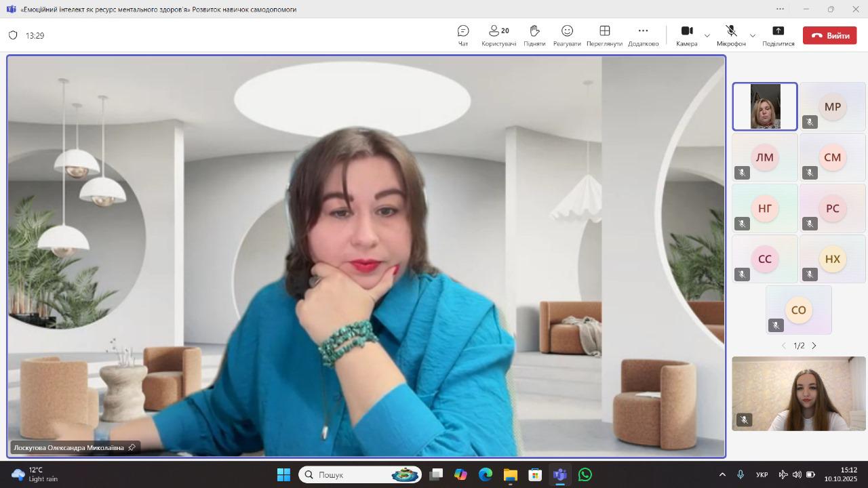
Task: Expand microphone options dropdown arrow
Action: click(x=752, y=35)
